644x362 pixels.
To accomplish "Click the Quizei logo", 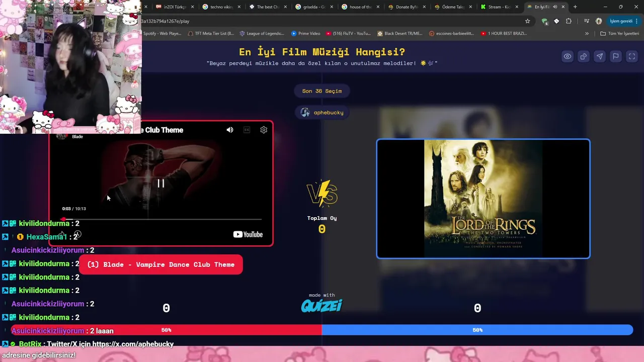I will 322,305.
